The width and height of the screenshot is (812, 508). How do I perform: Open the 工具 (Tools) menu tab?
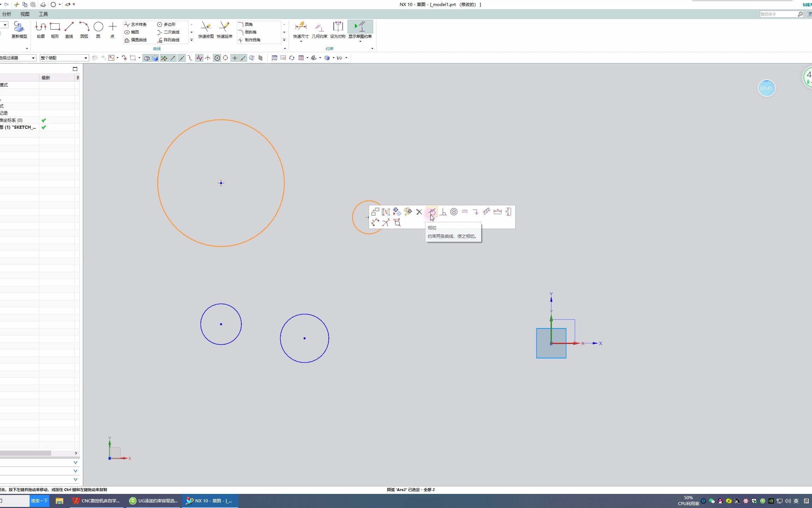tap(43, 14)
